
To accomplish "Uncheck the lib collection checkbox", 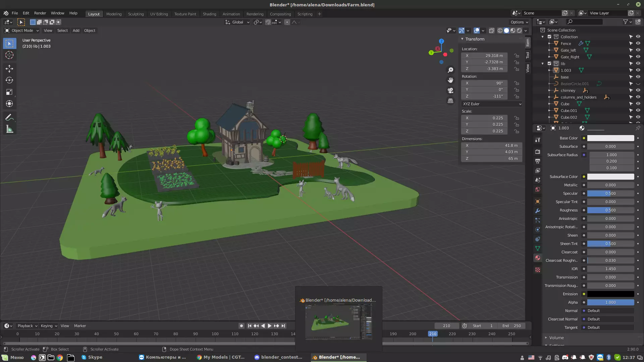I will [549, 63].
